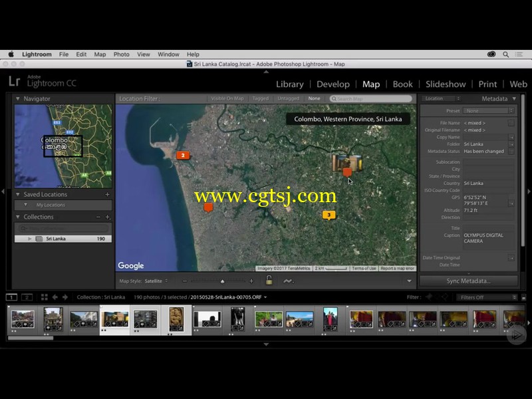The width and height of the screenshot is (532, 399).
Task: Select main window display button 1
Action: [x=11, y=297]
